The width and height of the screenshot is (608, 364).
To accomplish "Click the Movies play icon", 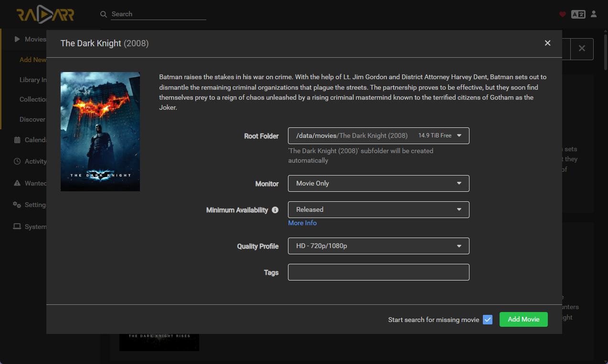I will 17,39.
